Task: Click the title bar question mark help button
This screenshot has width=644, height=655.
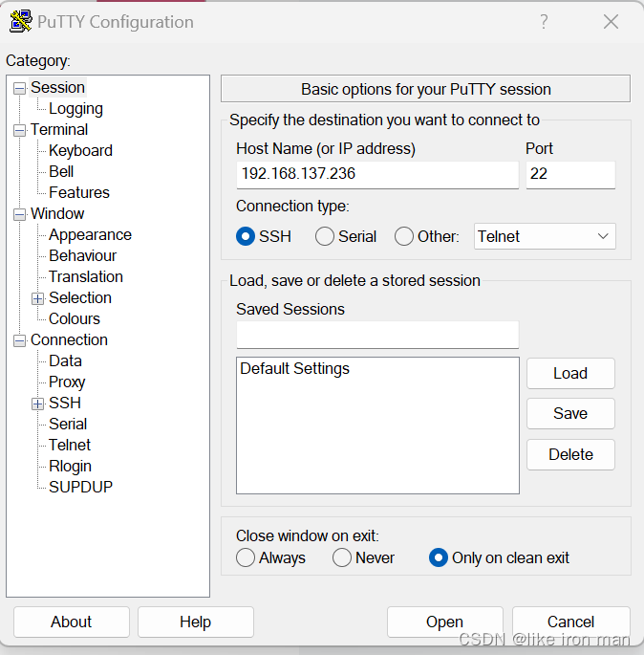Action: coord(544,21)
